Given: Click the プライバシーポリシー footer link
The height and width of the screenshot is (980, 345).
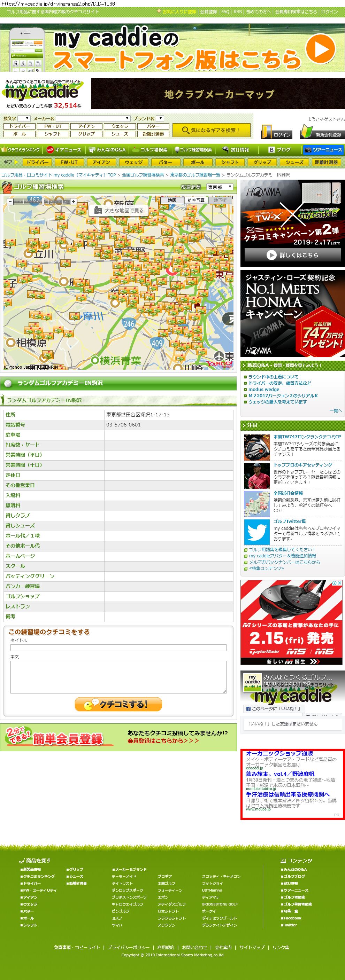Looking at the screenshot, I should click(128, 947).
